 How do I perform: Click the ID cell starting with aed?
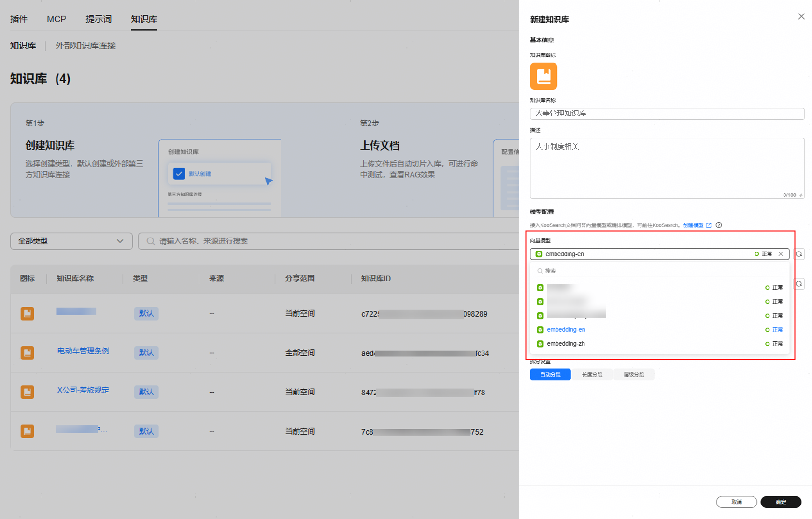click(425, 353)
